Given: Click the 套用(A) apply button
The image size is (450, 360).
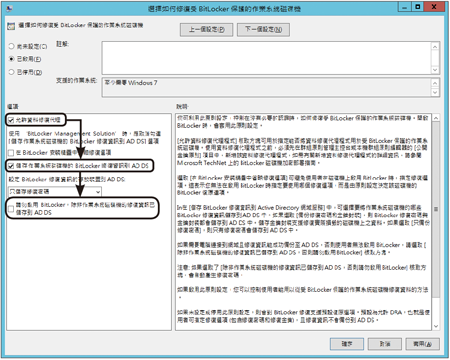Looking at the screenshot, I should click(422, 344).
